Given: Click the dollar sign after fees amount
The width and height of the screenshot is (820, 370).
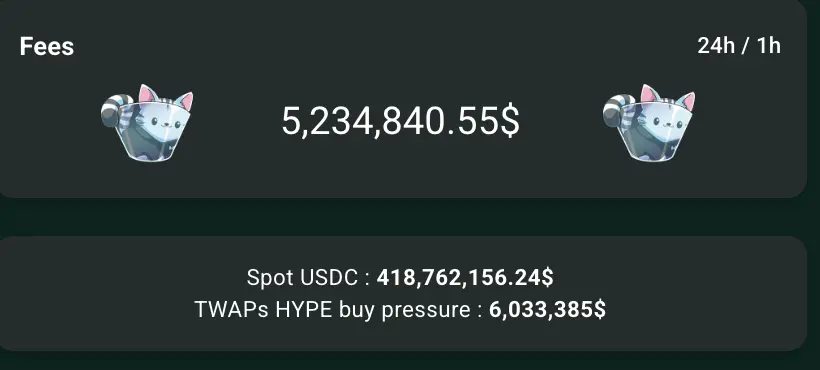Looking at the screenshot, I should 510,121.
